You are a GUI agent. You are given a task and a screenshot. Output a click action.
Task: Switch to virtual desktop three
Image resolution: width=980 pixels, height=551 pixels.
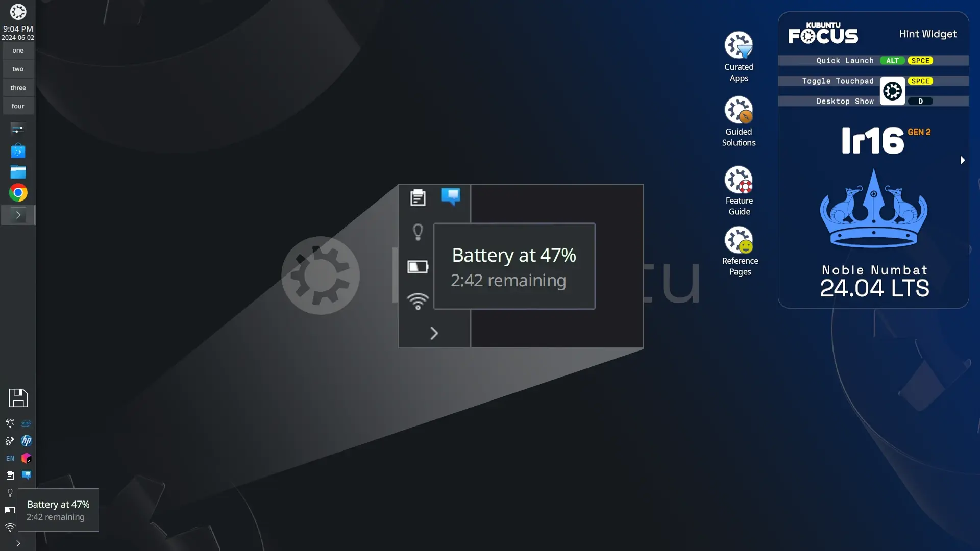18,88
